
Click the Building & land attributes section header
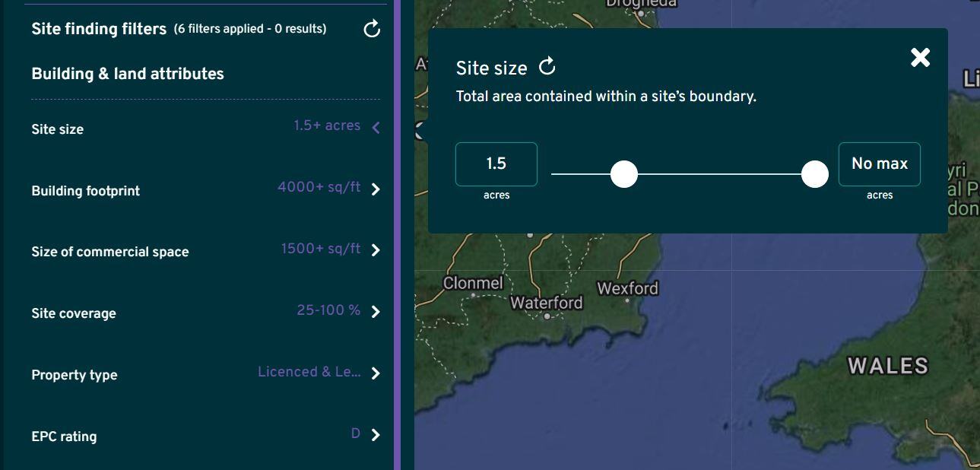(x=127, y=74)
